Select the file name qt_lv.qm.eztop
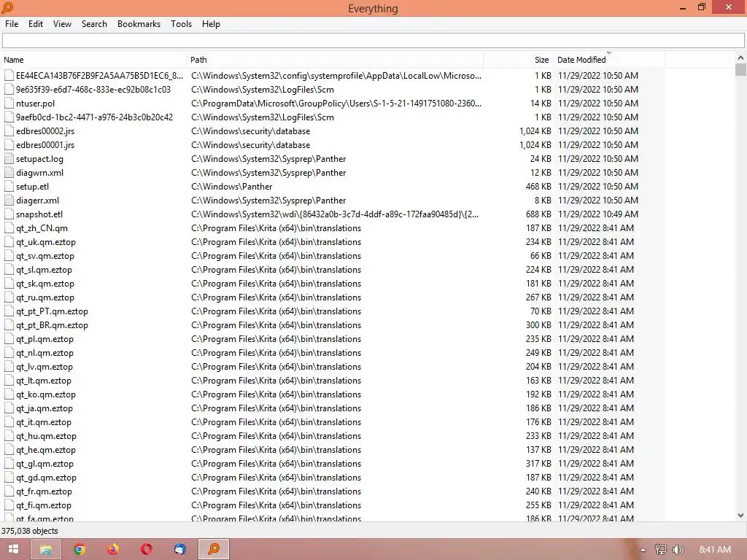Screen dimensions: 747x560 (x=44, y=367)
